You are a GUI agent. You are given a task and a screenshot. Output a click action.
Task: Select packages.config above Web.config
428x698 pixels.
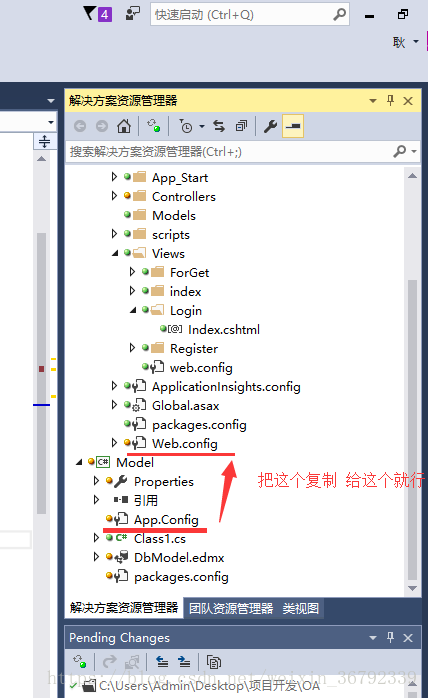pyautogui.click(x=199, y=425)
